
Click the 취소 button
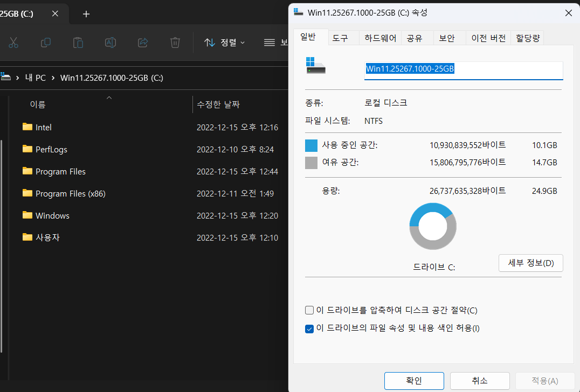[480, 381]
